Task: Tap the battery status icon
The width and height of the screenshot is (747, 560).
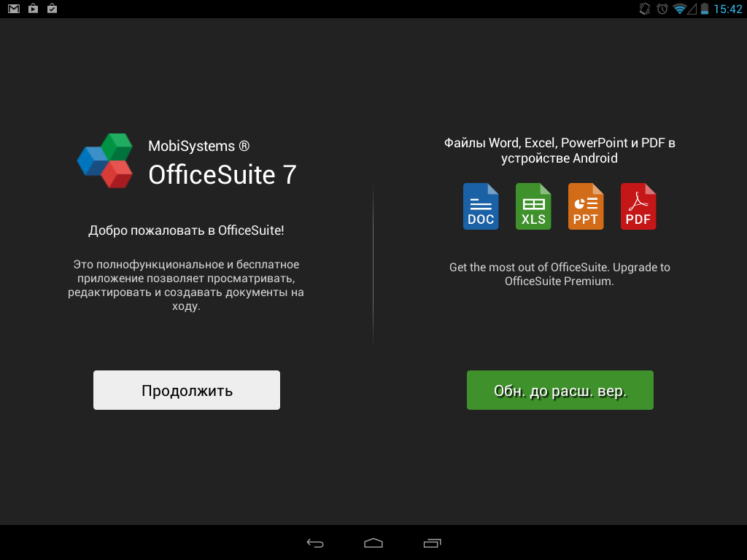Action: [705, 9]
